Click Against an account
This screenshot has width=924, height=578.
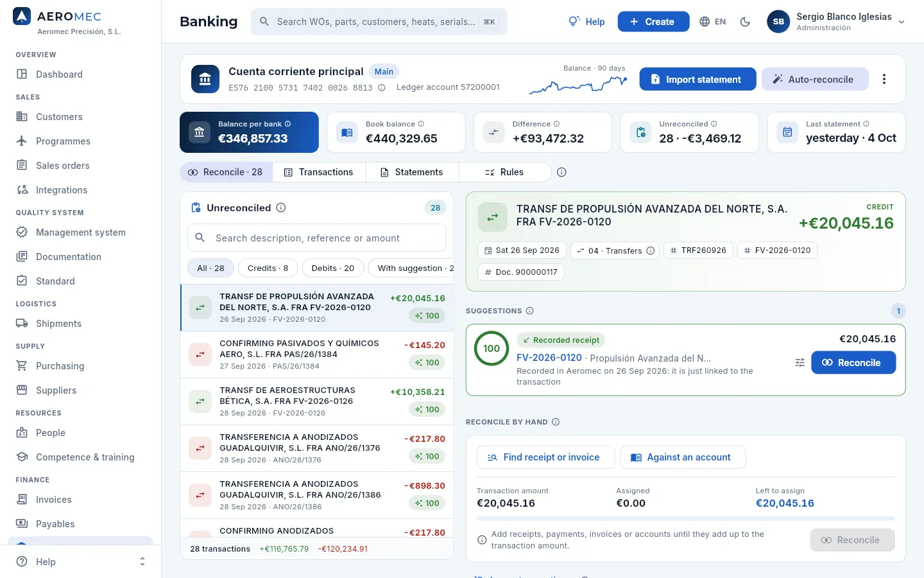[x=683, y=457]
